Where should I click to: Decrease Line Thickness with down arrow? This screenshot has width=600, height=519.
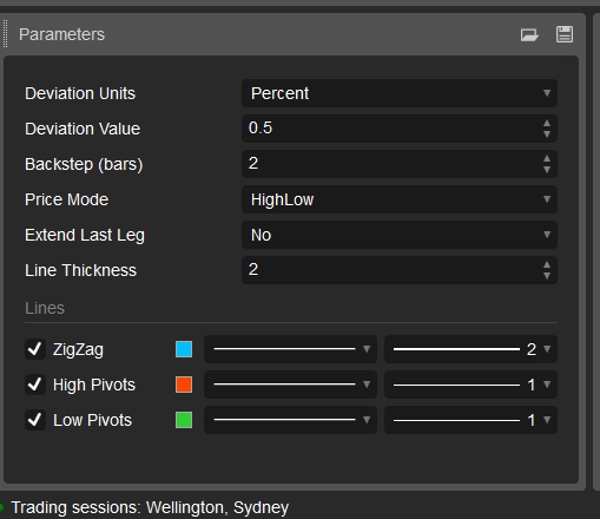(547, 275)
